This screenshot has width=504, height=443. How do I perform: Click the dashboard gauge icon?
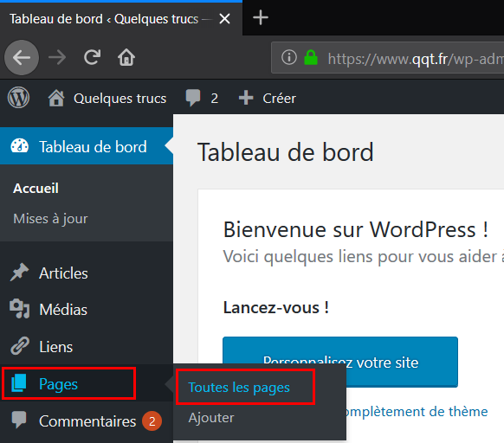click(20, 146)
